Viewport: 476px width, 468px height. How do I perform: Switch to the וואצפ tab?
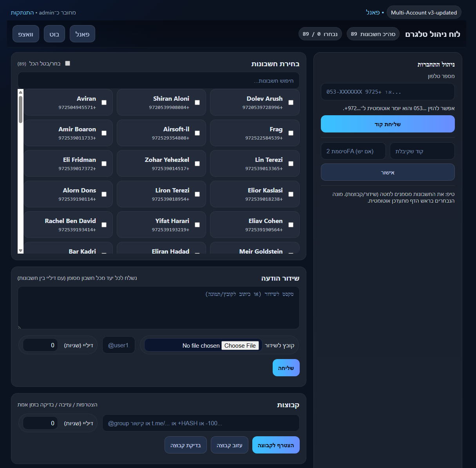tap(26, 34)
